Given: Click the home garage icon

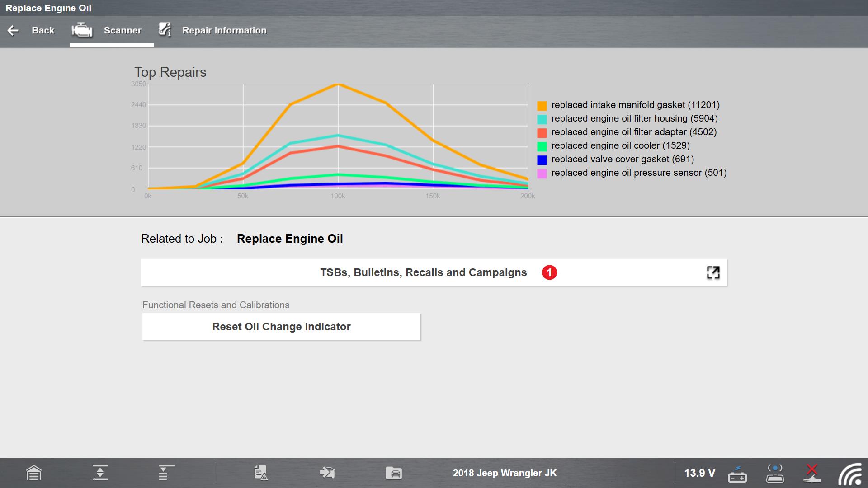Looking at the screenshot, I should click(x=34, y=473).
